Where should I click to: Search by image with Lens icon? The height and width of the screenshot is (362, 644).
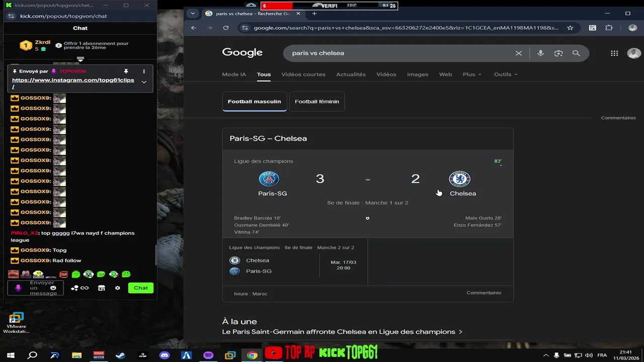[558, 53]
